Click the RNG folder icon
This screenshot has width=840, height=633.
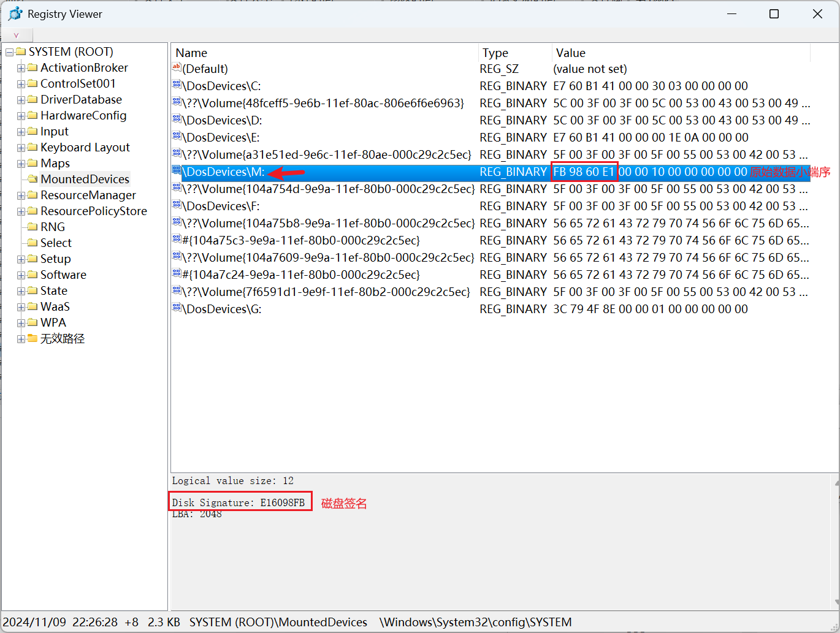tap(33, 227)
